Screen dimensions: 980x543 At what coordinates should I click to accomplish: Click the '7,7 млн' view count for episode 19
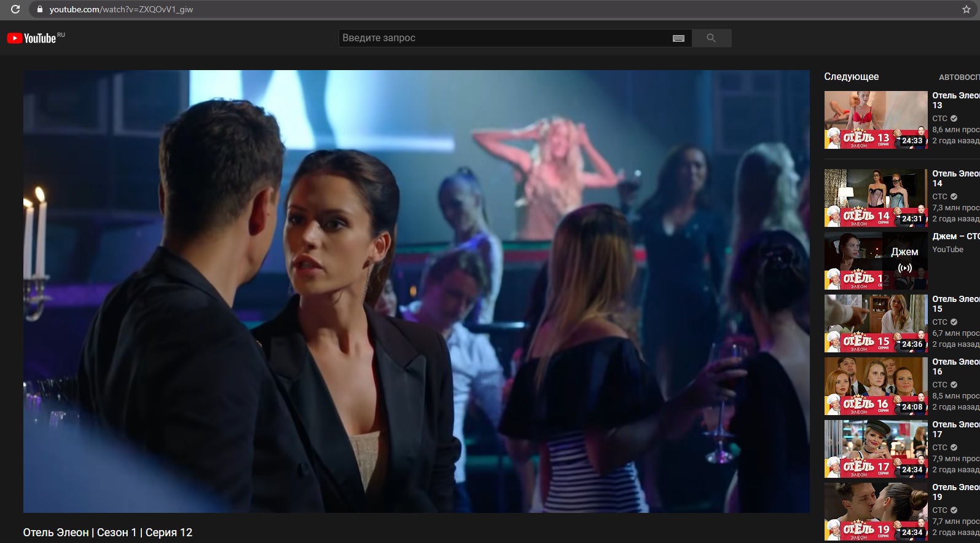pos(956,521)
